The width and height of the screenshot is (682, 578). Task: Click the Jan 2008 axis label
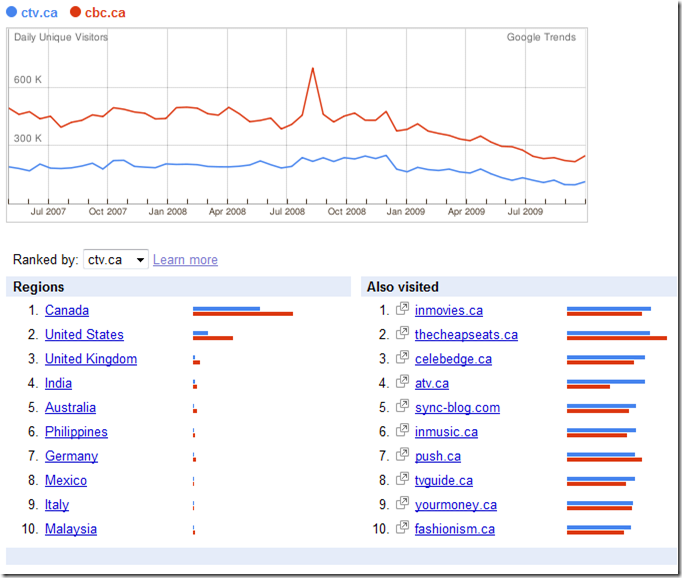point(168,212)
